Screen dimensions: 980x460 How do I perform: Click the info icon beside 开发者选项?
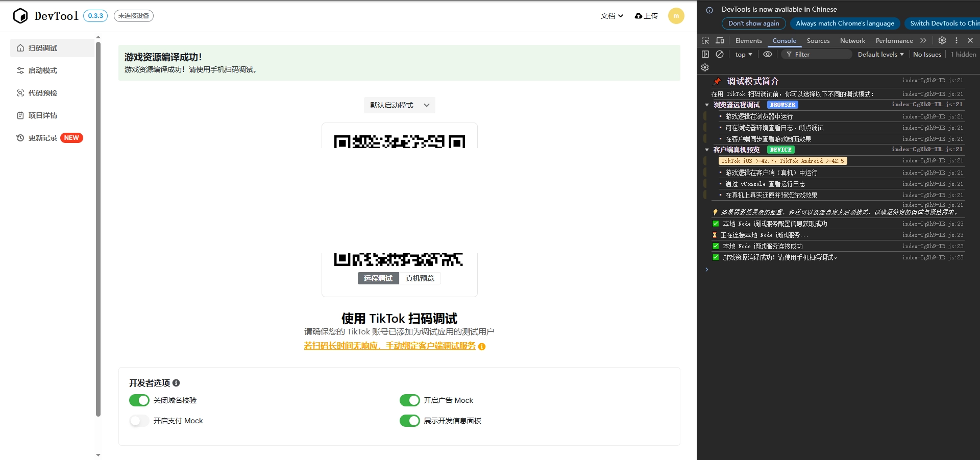tap(176, 383)
